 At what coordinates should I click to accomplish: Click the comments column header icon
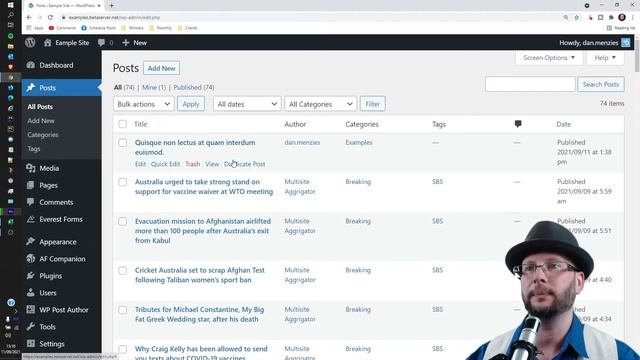(x=518, y=124)
